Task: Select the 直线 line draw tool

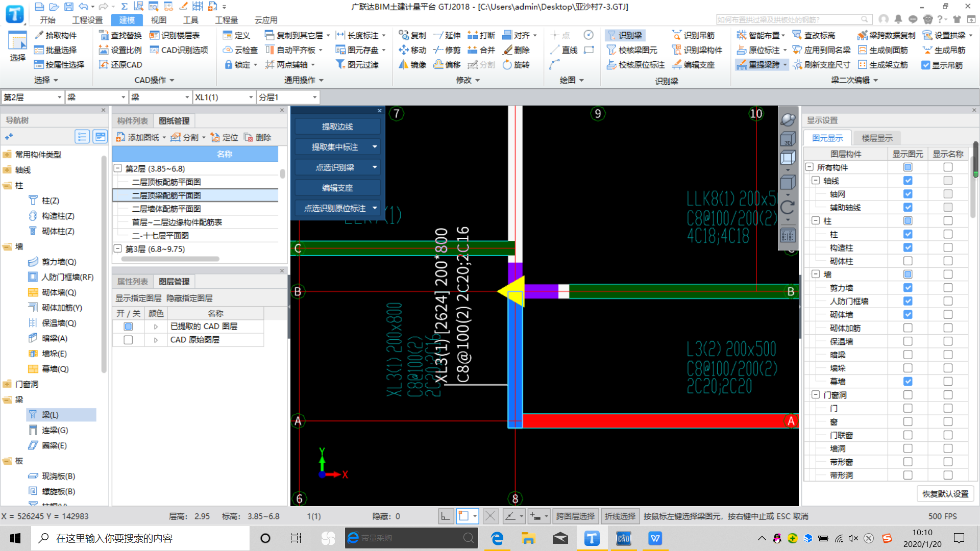Action: pyautogui.click(x=563, y=50)
